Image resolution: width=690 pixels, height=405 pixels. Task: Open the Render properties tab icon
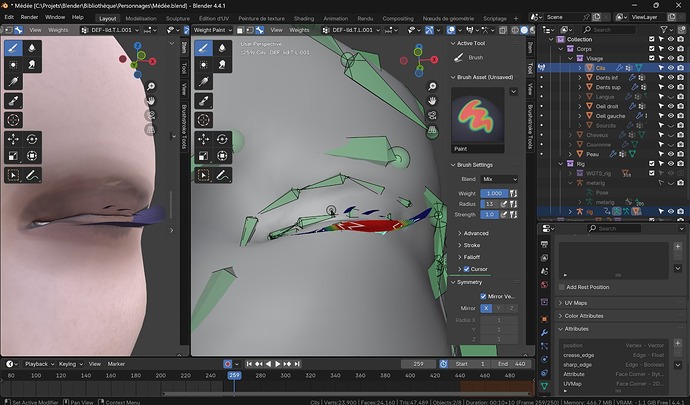pyautogui.click(x=544, y=244)
